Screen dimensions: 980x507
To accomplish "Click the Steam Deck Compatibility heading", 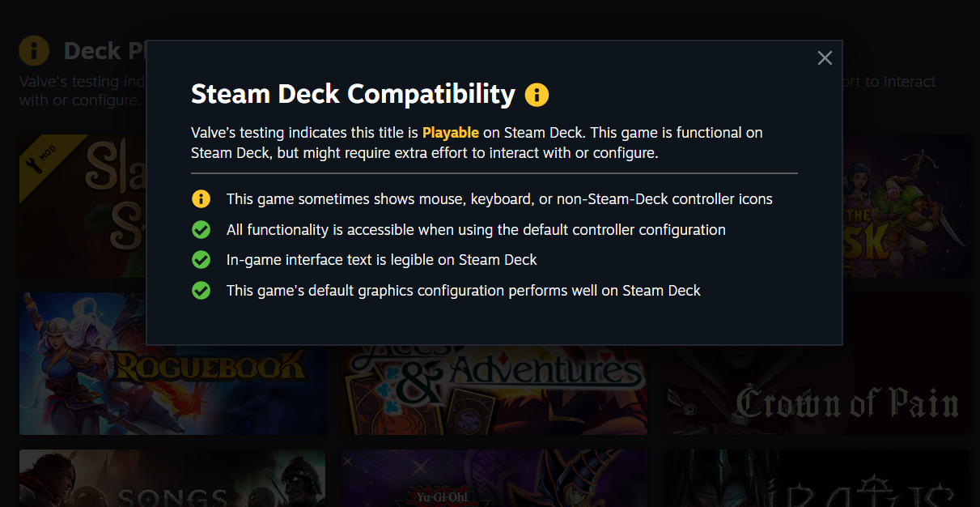I will tap(353, 95).
